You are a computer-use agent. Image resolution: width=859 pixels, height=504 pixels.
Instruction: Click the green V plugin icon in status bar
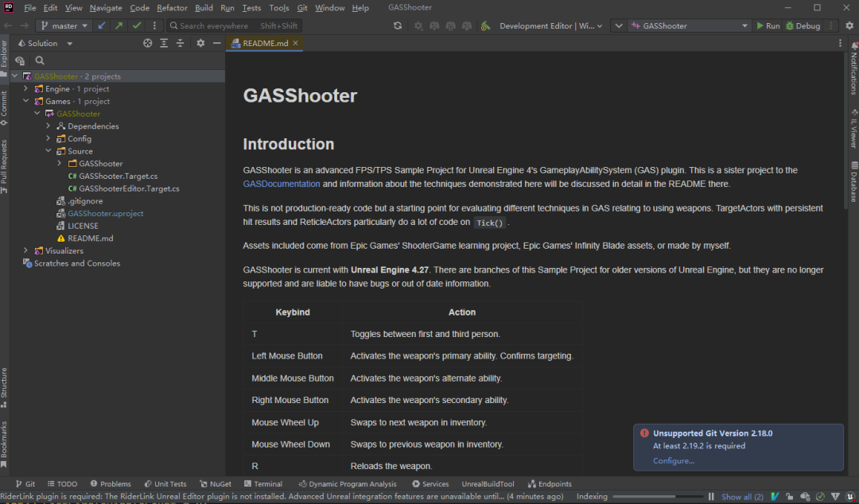[775, 497]
